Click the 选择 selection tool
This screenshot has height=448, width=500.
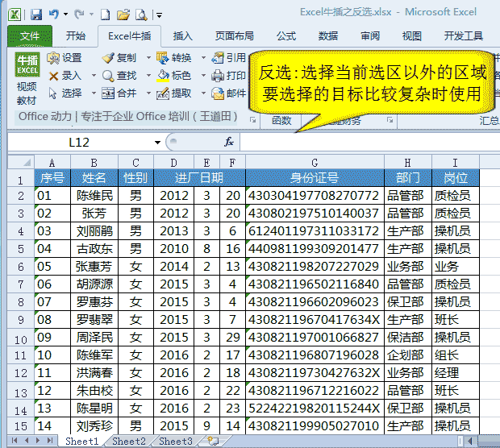point(65,93)
